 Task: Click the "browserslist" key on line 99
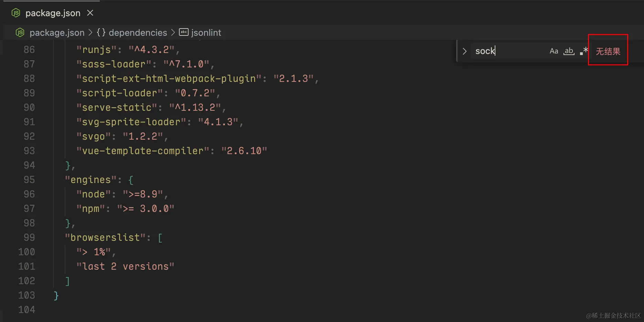105,238
